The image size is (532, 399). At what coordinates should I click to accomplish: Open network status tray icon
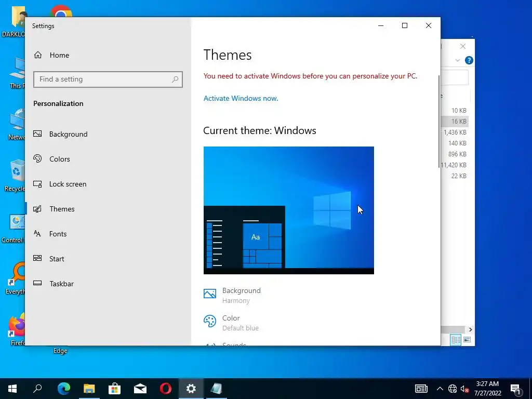click(x=453, y=389)
